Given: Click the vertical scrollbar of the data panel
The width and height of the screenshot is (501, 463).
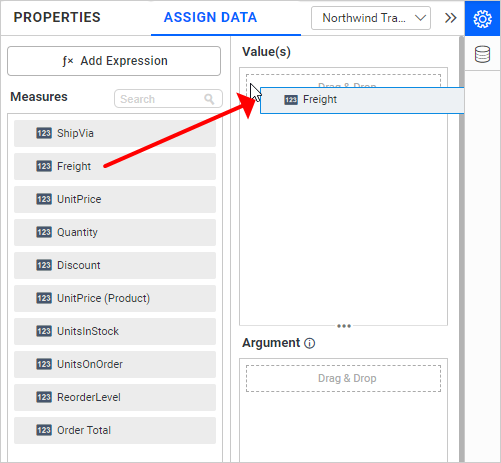Looking at the screenshot, I should click(x=462, y=248).
